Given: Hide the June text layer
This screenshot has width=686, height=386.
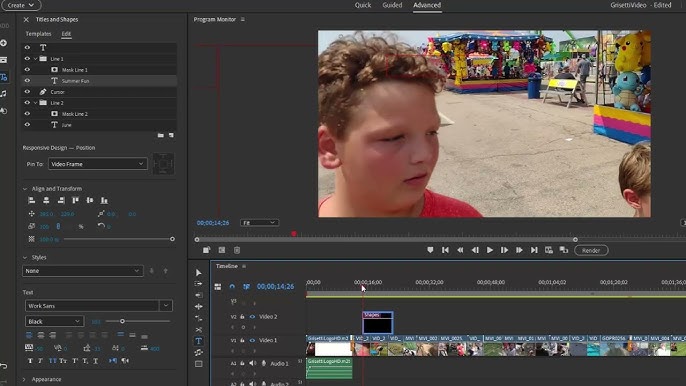Looking at the screenshot, I should coord(27,125).
